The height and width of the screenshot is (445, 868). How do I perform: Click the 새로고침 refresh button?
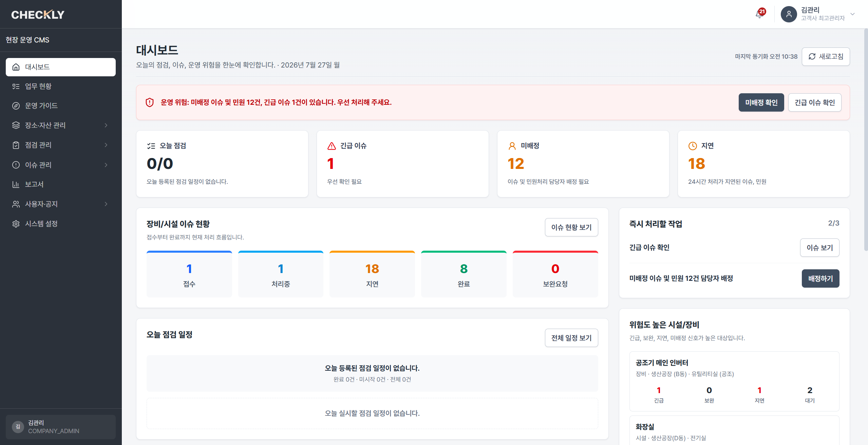point(826,57)
